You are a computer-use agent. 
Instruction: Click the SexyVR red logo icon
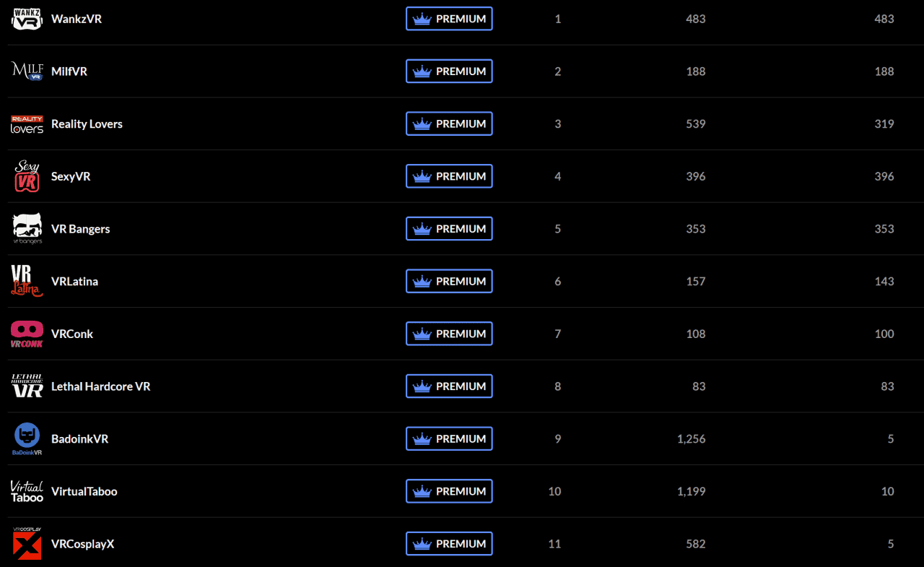tap(27, 176)
